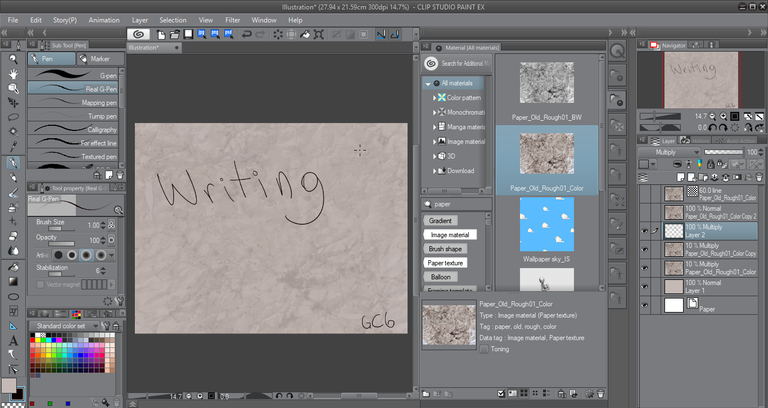Click the Open file folder icon

[174, 34]
